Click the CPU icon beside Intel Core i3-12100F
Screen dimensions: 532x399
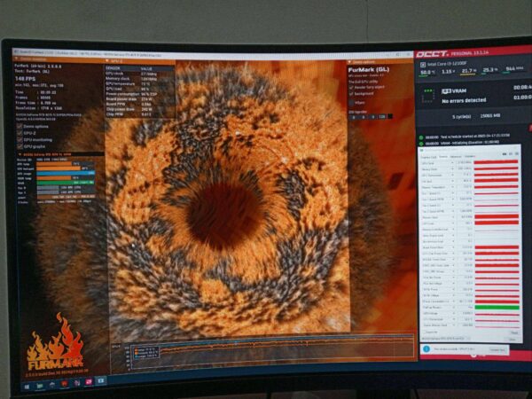(x=424, y=63)
